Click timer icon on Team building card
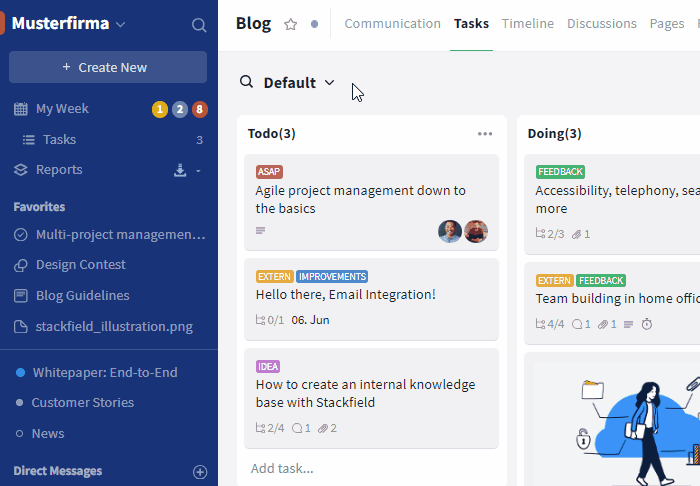700x486 pixels. 647,324
